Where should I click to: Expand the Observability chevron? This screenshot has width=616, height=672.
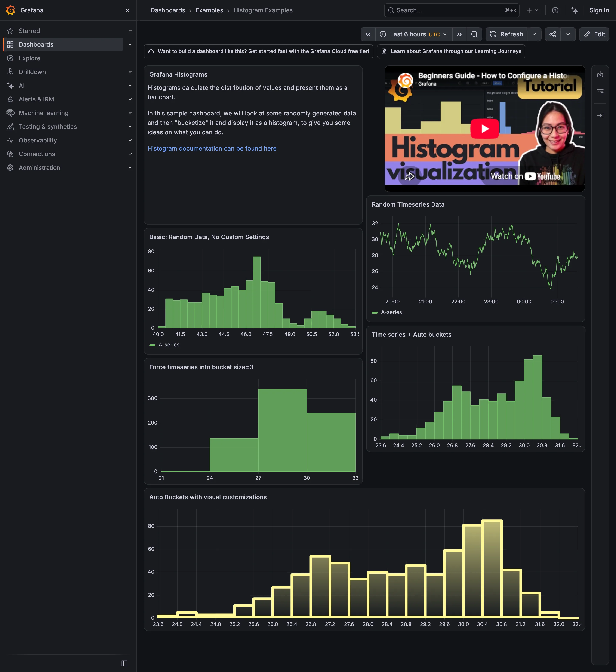click(x=130, y=140)
